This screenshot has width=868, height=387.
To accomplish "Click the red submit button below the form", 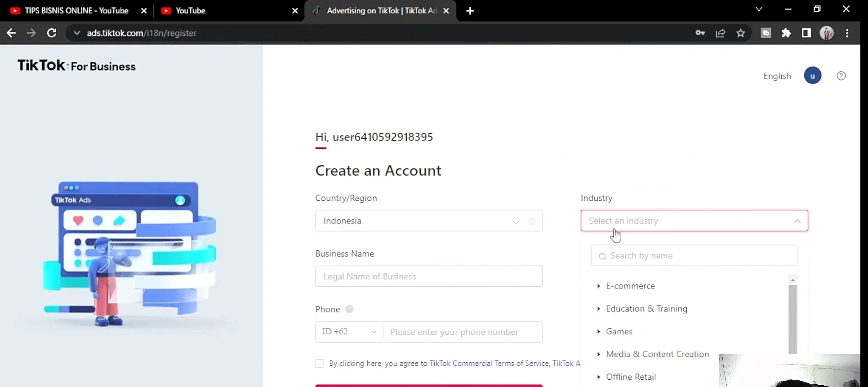I will point(429,386).
